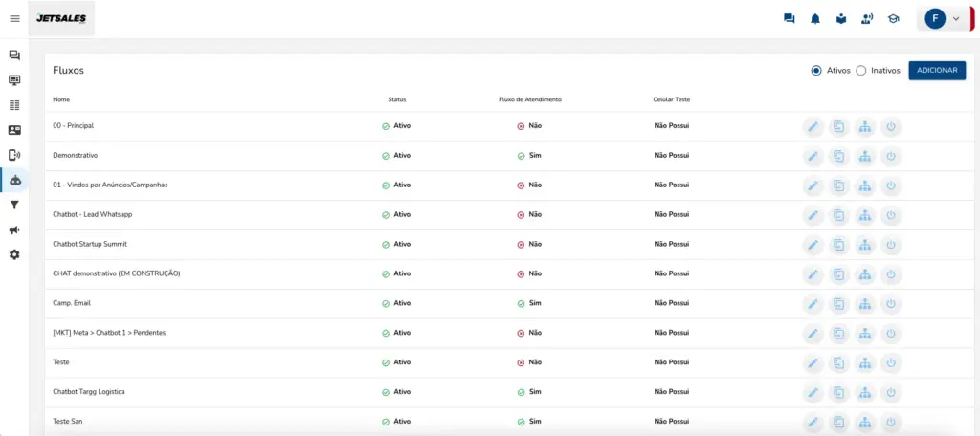Open the contacts card icon in sidebar
The width and height of the screenshot is (980, 436).
click(x=14, y=130)
